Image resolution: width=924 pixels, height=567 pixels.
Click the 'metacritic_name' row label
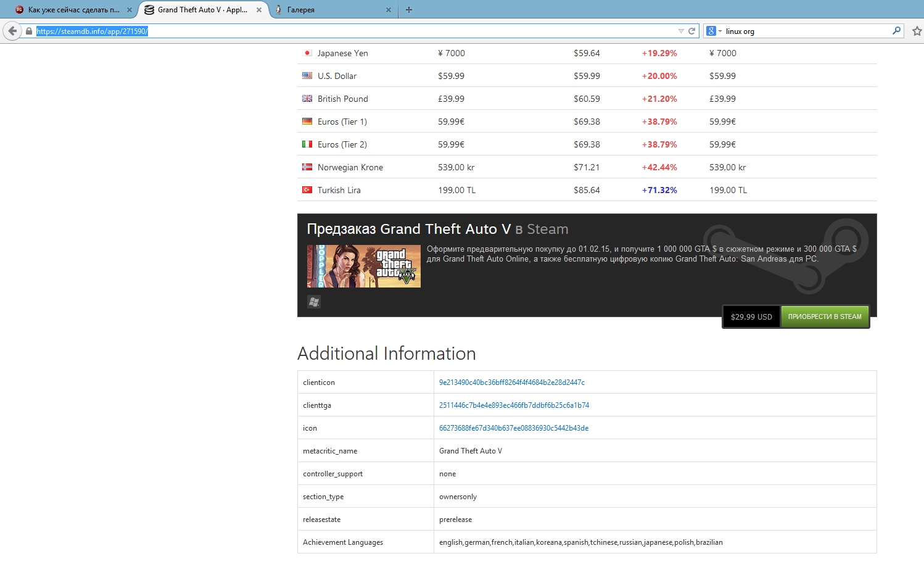coord(330,451)
